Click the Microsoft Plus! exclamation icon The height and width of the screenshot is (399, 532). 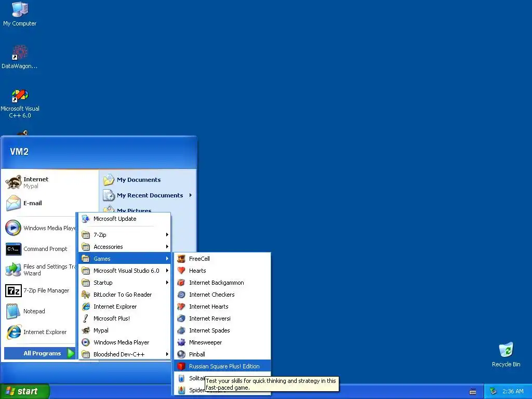click(86, 318)
